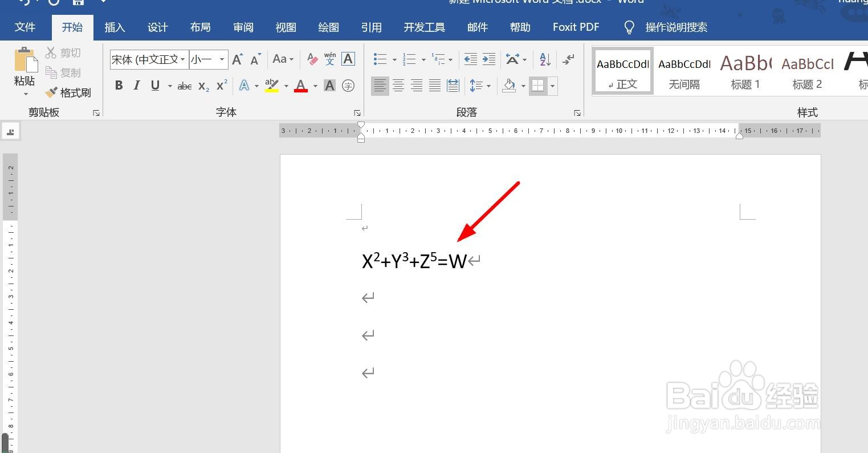The image size is (868, 453).
Task: Sort the paragraph with the A-Z icon
Action: pyautogui.click(x=545, y=59)
